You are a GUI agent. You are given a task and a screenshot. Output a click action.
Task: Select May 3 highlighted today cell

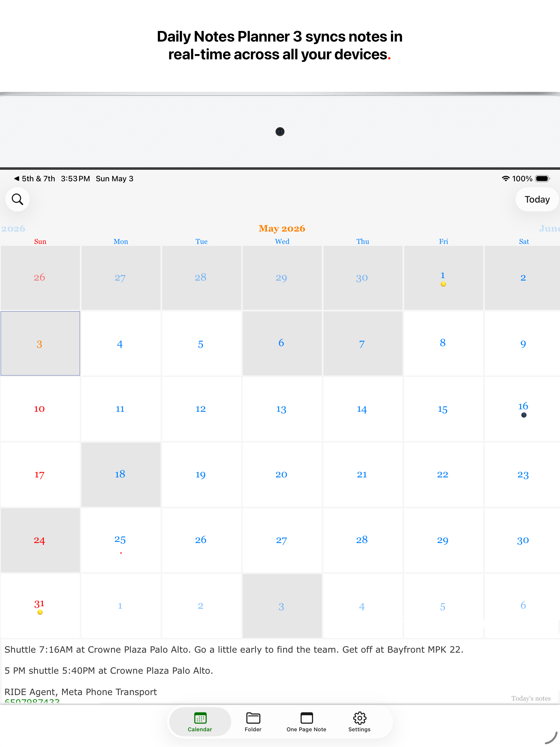[x=40, y=343]
